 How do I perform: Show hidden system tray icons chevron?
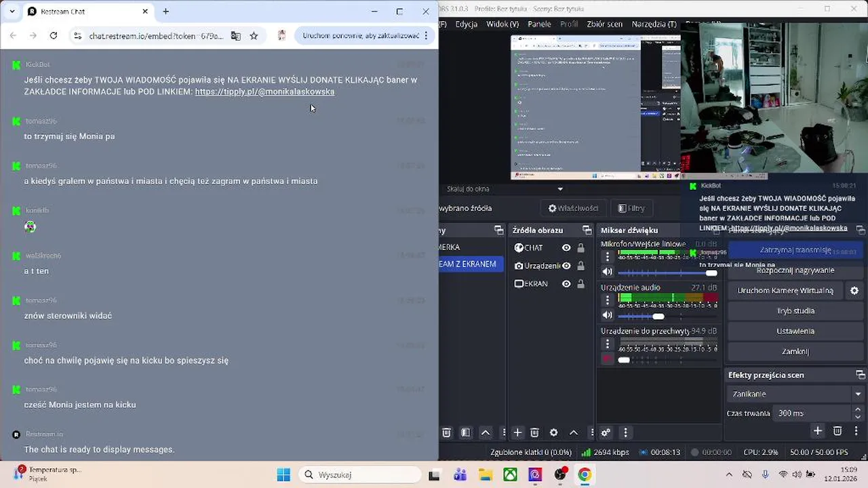point(729,474)
